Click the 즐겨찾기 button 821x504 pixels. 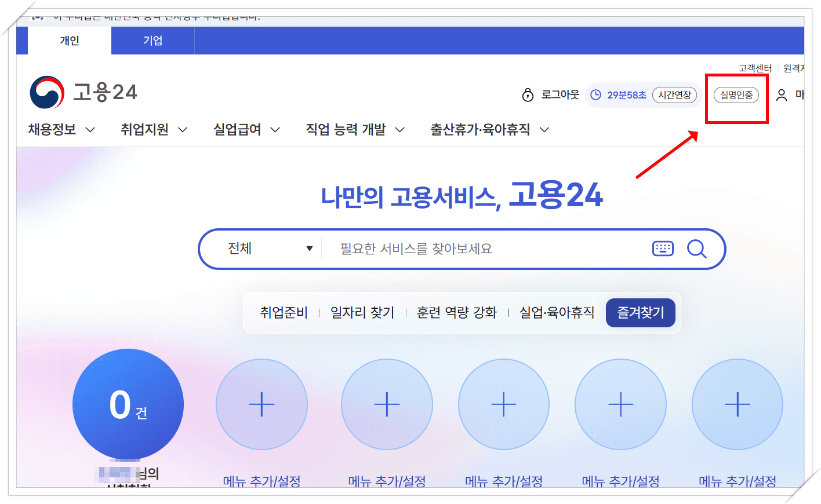click(640, 312)
